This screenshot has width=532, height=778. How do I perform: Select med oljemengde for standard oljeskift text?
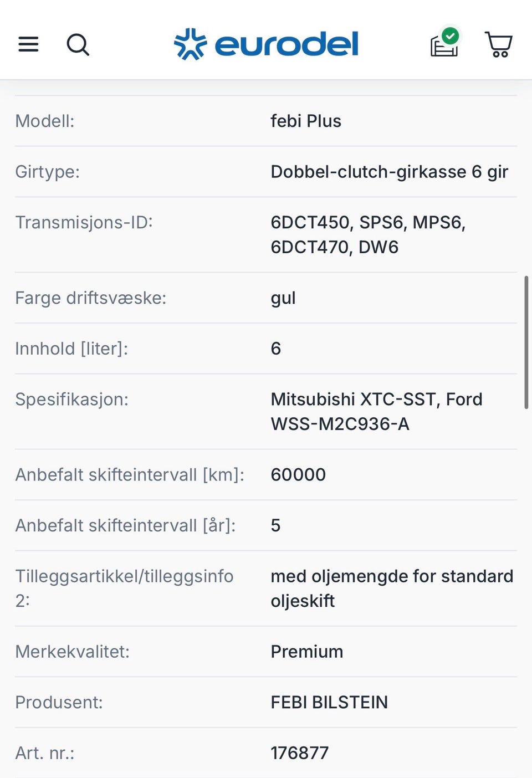(392, 588)
